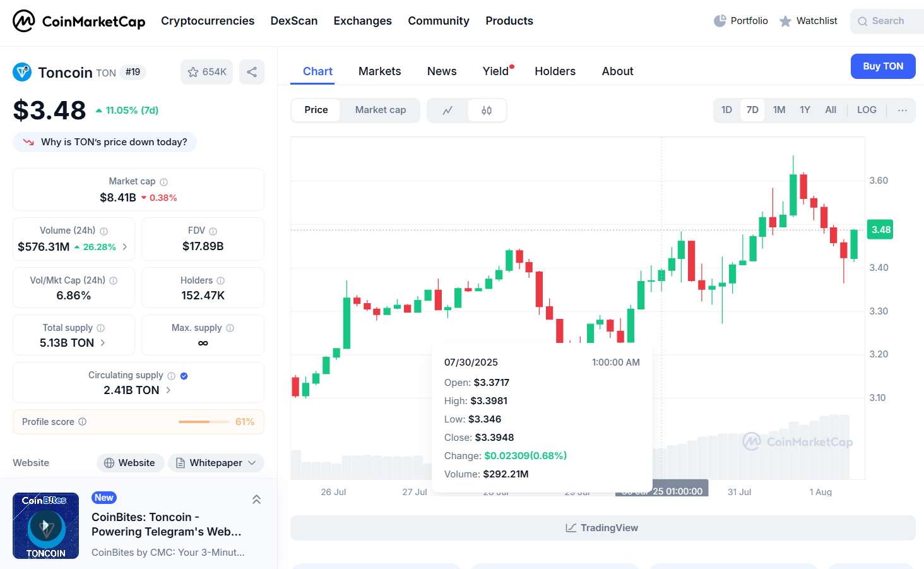Toggle chart to Market cap view
Image resolution: width=924 pixels, height=569 pixels.
(380, 110)
